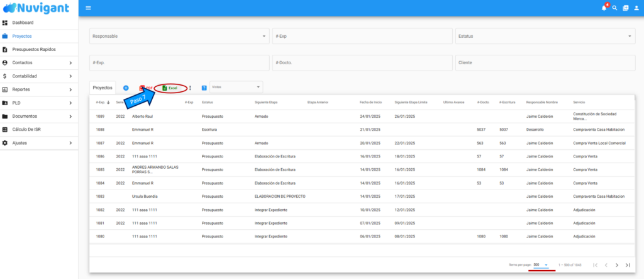Screen dimensions: 644x279
Task: Click the Documentos folder icon
Action: pyautogui.click(x=5, y=117)
